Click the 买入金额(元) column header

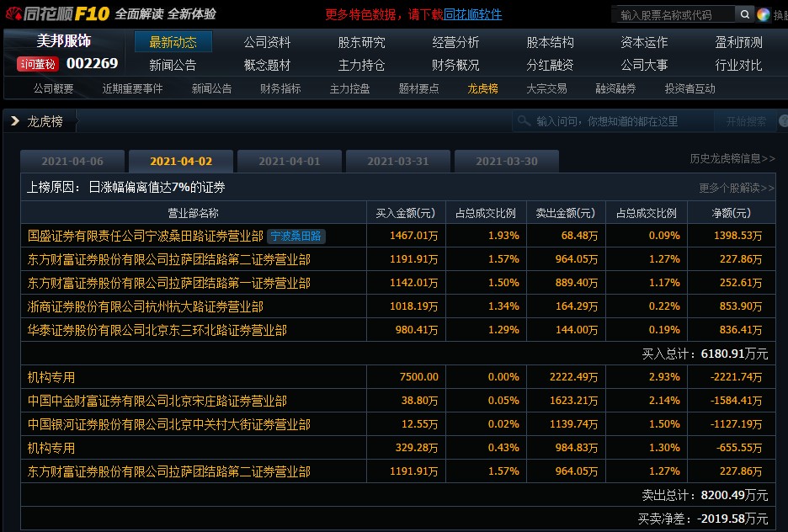point(406,214)
